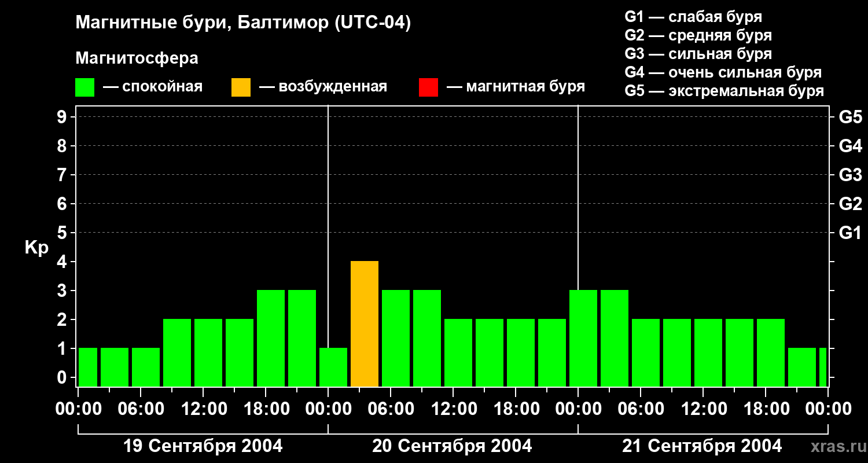This screenshot has height=463, width=868.
Task: Click the '— спокойная' legend label
Action: click(153, 87)
